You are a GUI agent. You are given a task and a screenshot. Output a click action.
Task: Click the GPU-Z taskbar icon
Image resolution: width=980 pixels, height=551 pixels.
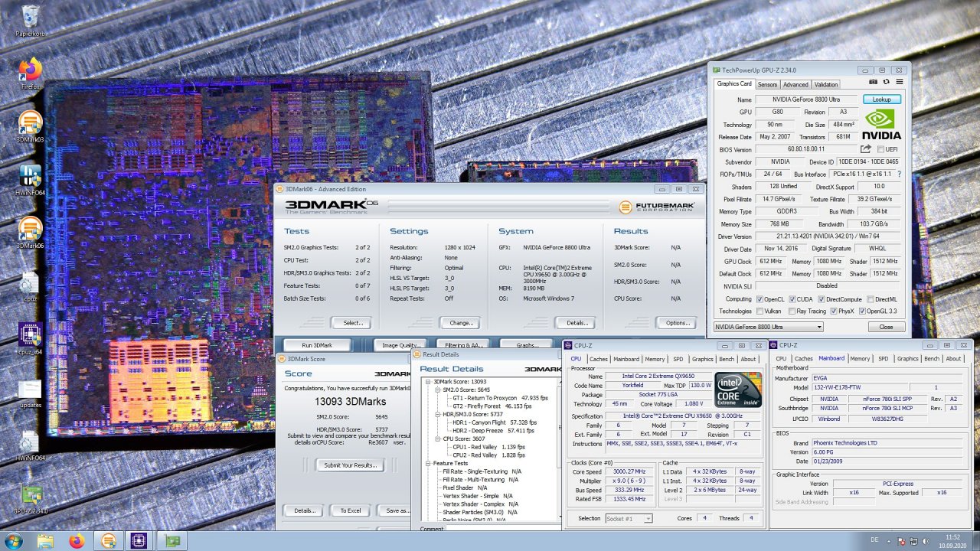tap(171, 541)
